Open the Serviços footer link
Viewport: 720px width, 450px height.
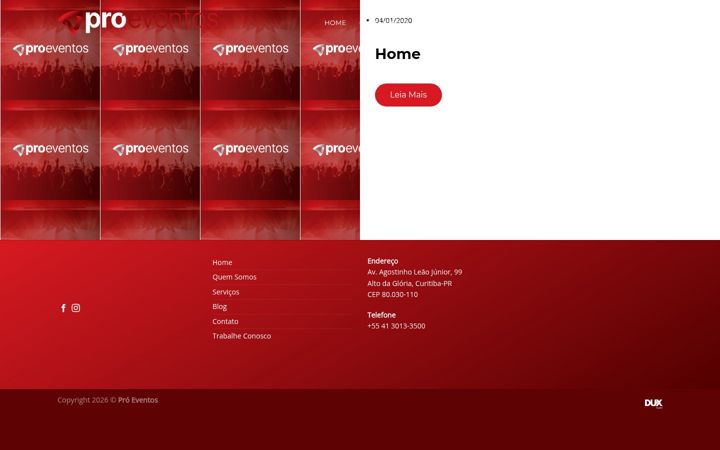(x=225, y=292)
